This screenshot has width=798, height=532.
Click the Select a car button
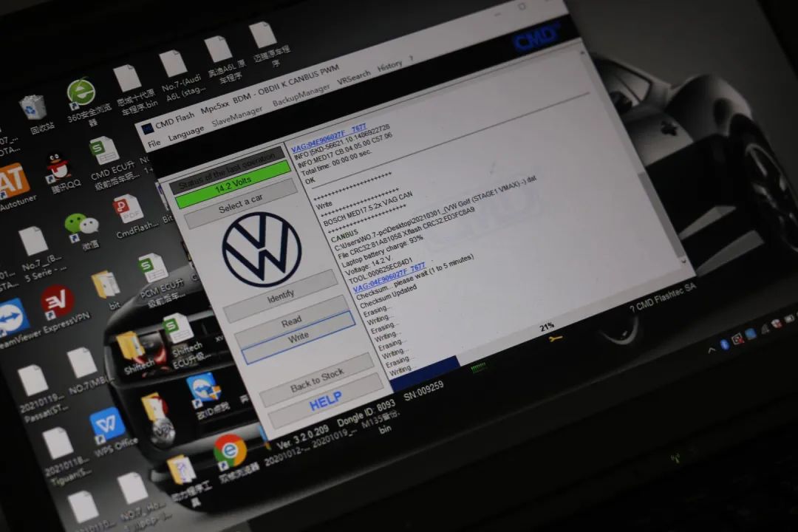[241, 203]
